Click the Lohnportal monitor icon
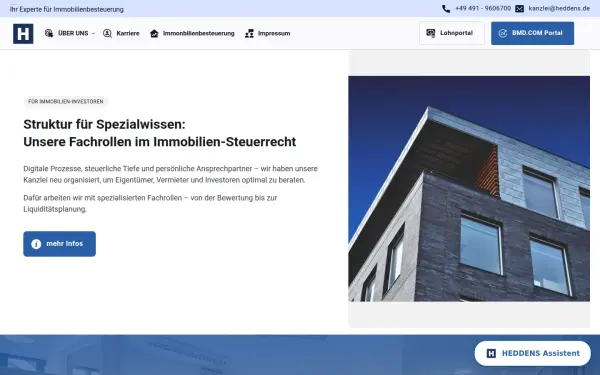Viewport: 600px width, 375px height. pyautogui.click(x=431, y=33)
